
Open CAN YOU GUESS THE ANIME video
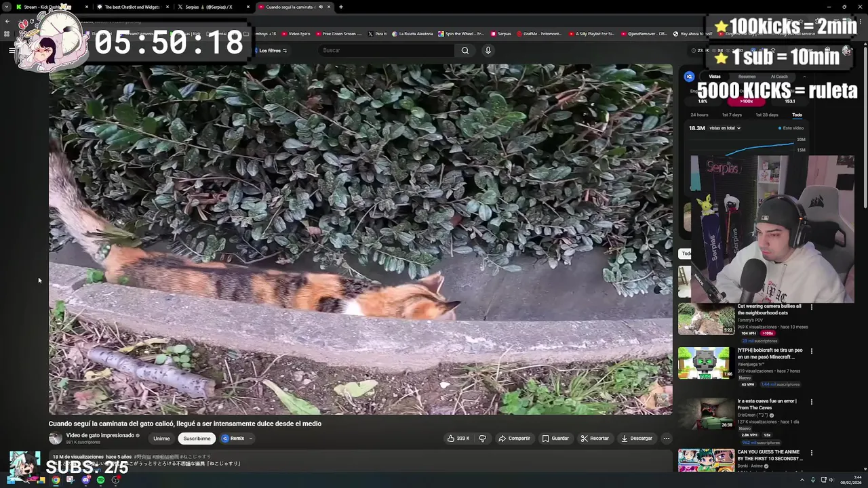click(770, 455)
